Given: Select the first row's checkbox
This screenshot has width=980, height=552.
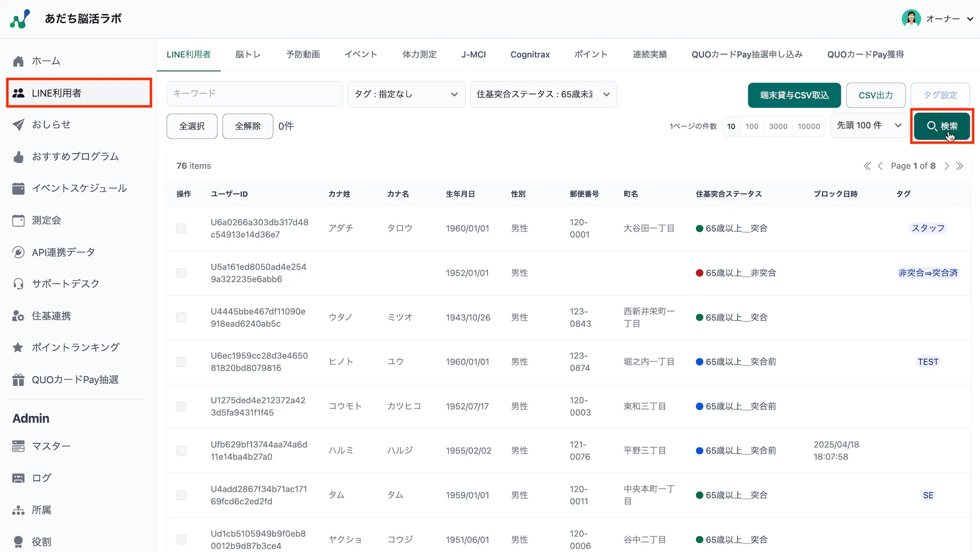Looking at the screenshot, I should [181, 228].
